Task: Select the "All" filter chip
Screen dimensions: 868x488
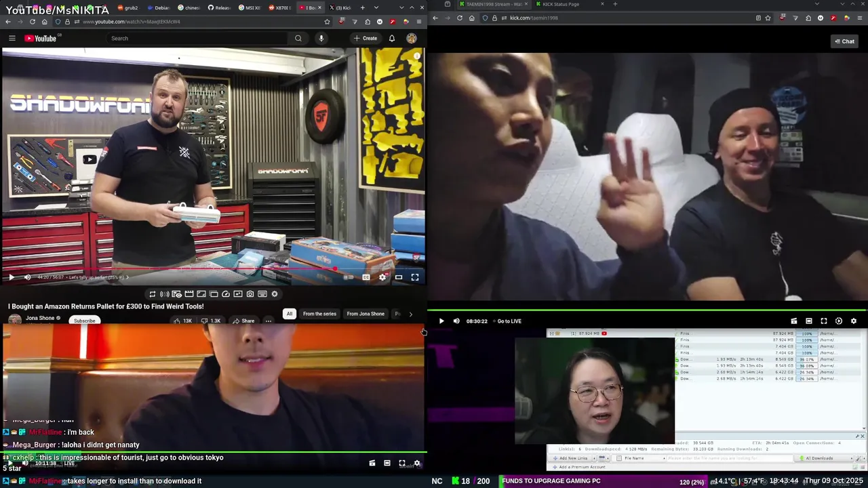Action: tap(290, 314)
